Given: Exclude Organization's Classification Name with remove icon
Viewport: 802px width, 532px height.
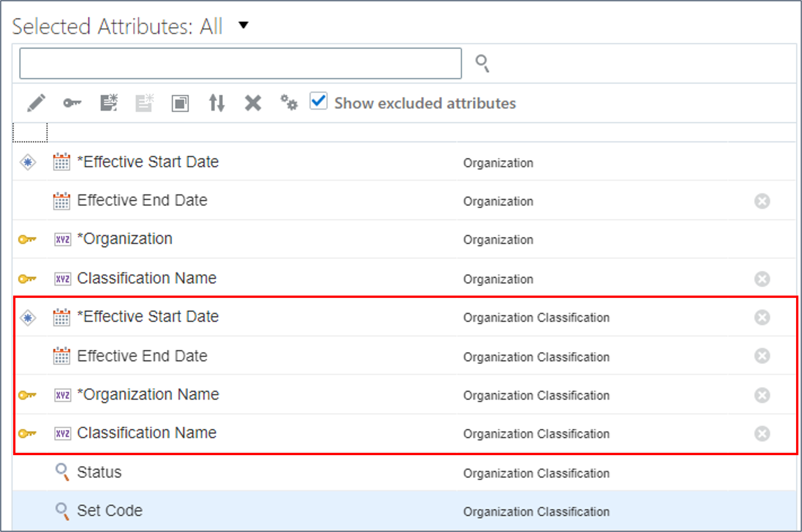Looking at the screenshot, I should [x=762, y=279].
